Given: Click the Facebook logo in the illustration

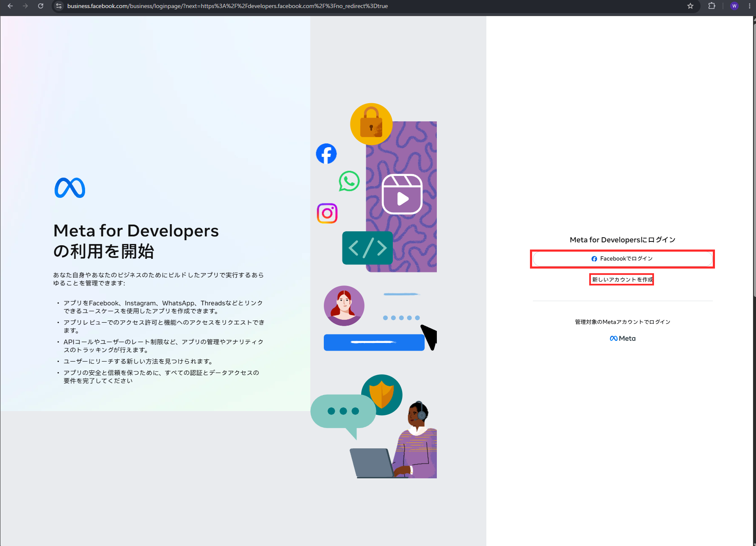Looking at the screenshot, I should pyautogui.click(x=326, y=154).
